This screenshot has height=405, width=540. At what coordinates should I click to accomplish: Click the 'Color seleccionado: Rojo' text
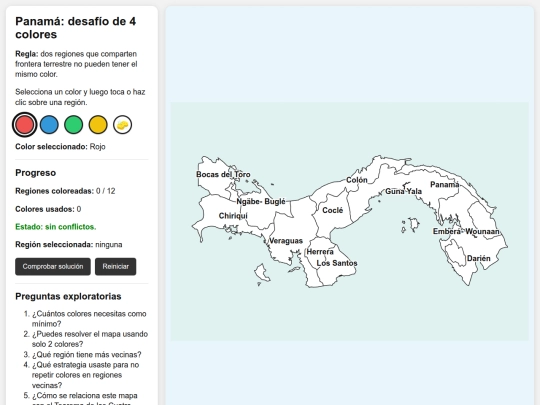(x=60, y=147)
